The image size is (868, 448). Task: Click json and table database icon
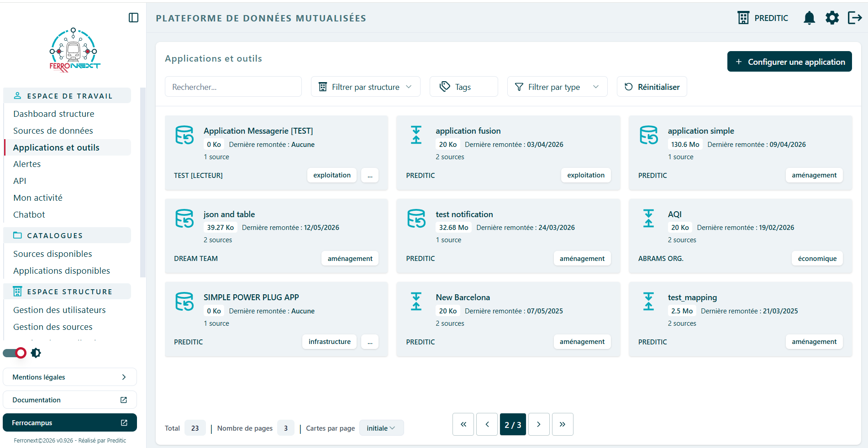pos(184,219)
